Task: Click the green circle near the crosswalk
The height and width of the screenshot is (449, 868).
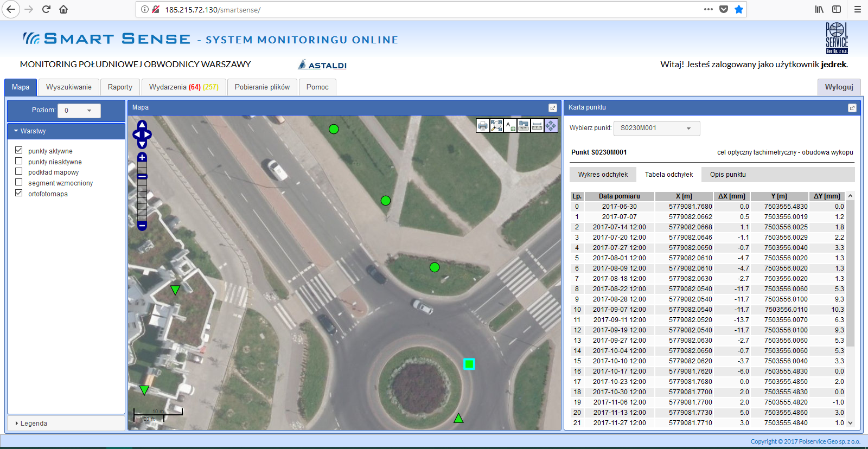Action: tap(435, 267)
